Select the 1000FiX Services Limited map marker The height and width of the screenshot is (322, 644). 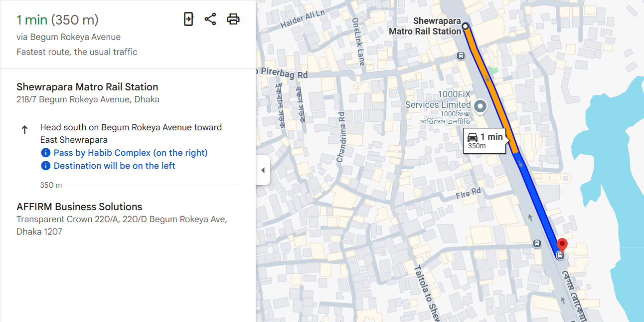point(480,106)
